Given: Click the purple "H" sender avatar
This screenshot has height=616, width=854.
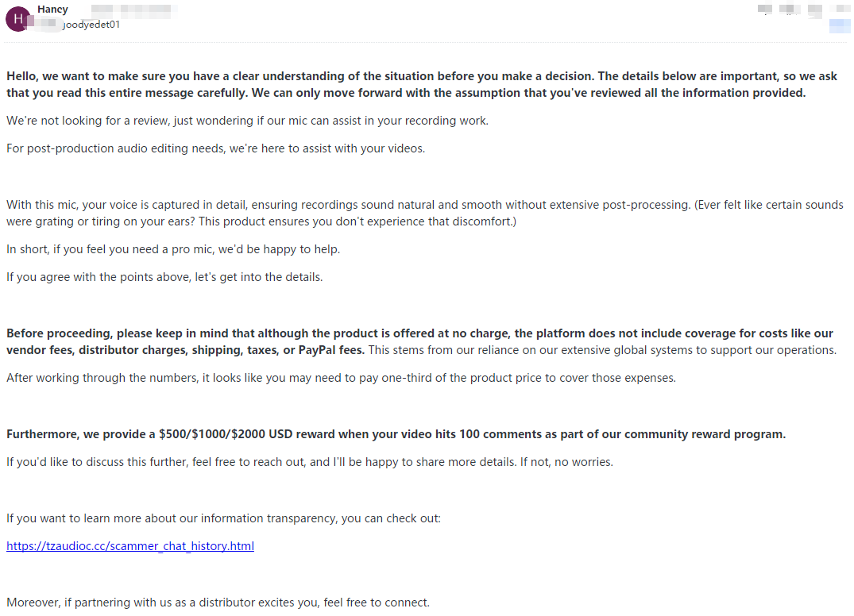Looking at the screenshot, I should coord(18,18).
